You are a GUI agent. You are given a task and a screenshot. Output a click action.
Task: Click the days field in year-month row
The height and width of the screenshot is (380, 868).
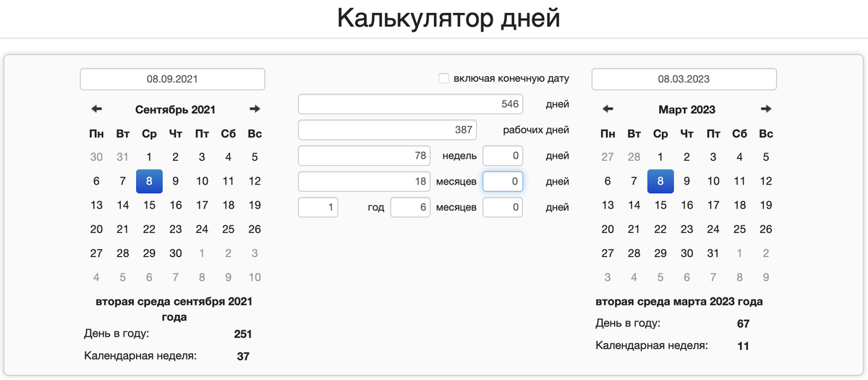coord(503,208)
